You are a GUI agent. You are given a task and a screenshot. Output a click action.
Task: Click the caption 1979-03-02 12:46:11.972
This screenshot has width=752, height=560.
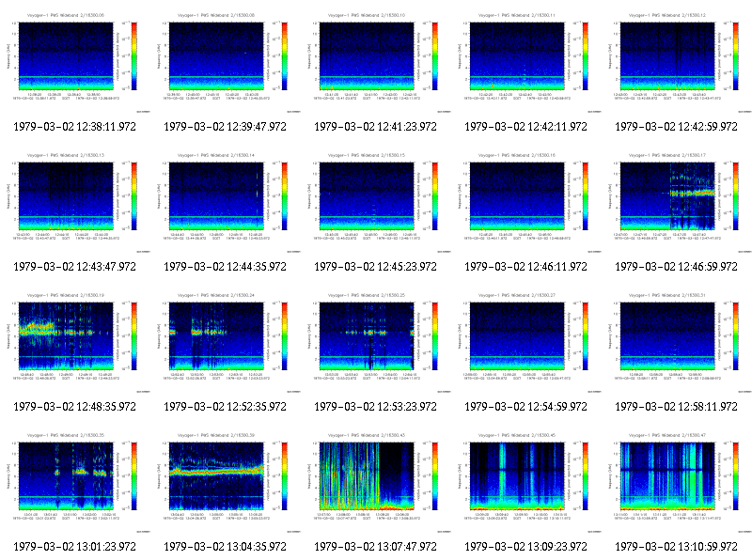[x=525, y=267]
